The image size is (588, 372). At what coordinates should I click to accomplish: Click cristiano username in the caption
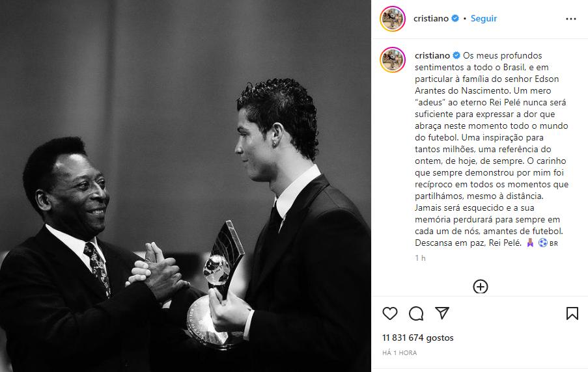tap(432, 55)
